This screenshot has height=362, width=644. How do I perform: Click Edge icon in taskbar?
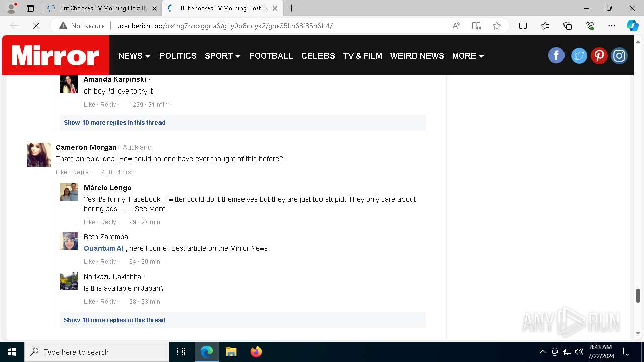pos(207,352)
